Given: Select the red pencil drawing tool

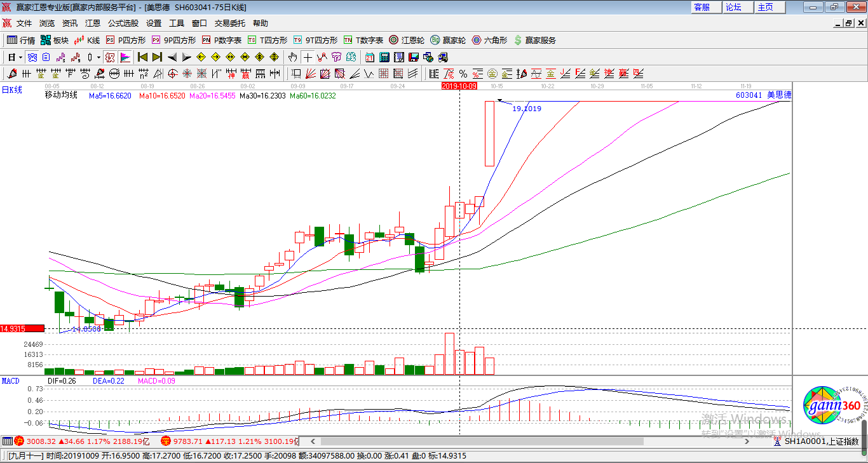Looking at the screenshot, I should [x=11, y=74].
